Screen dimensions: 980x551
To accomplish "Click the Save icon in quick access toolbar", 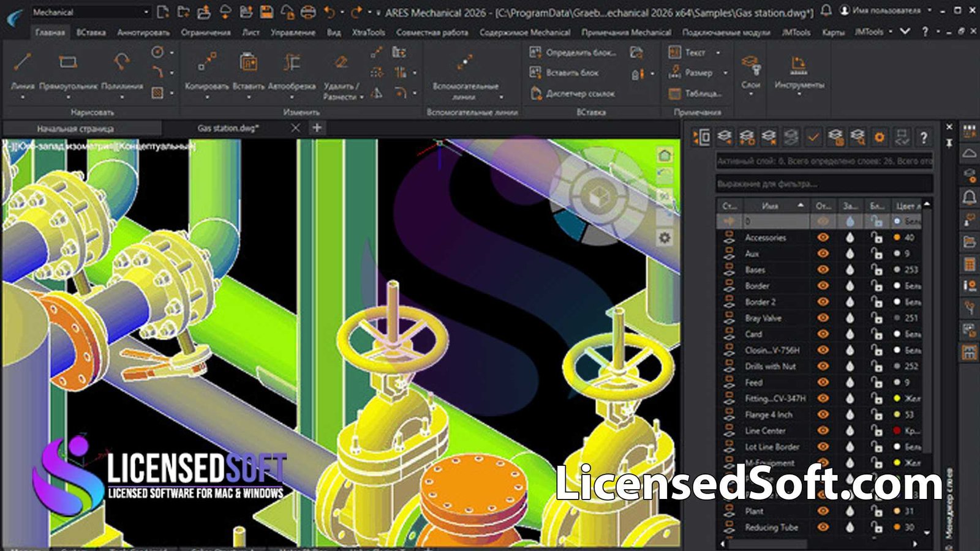I will click(266, 12).
